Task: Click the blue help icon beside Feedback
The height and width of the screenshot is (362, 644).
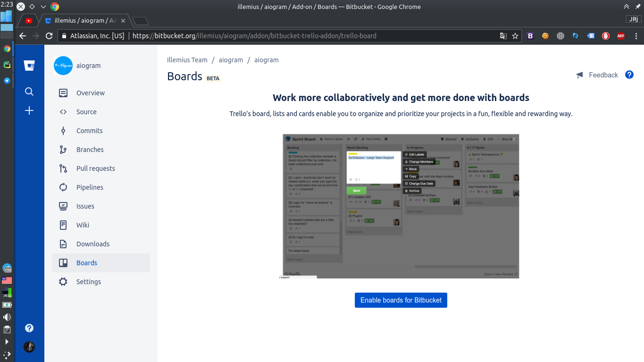Action: point(629,75)
